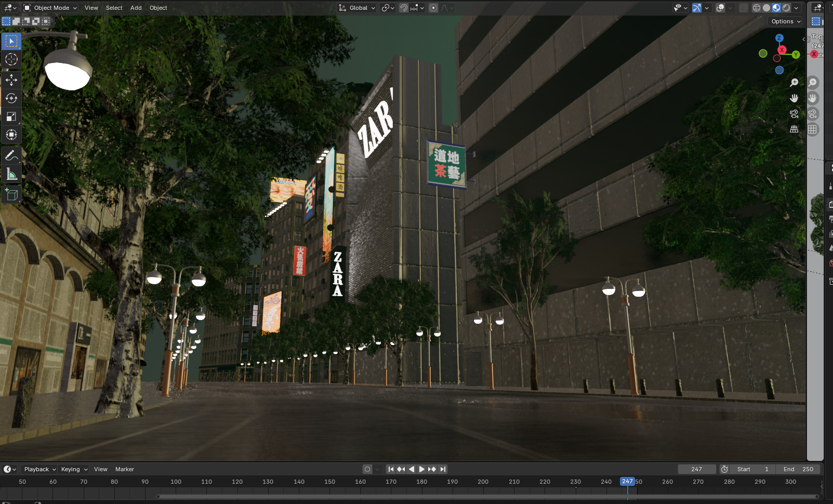This screenshot has width=833, height=504.
Task: Open the Playback popover
Action: (x=39, y=469)
